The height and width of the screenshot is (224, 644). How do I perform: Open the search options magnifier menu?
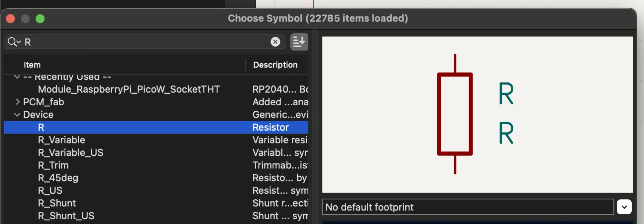tap(14, 42)
